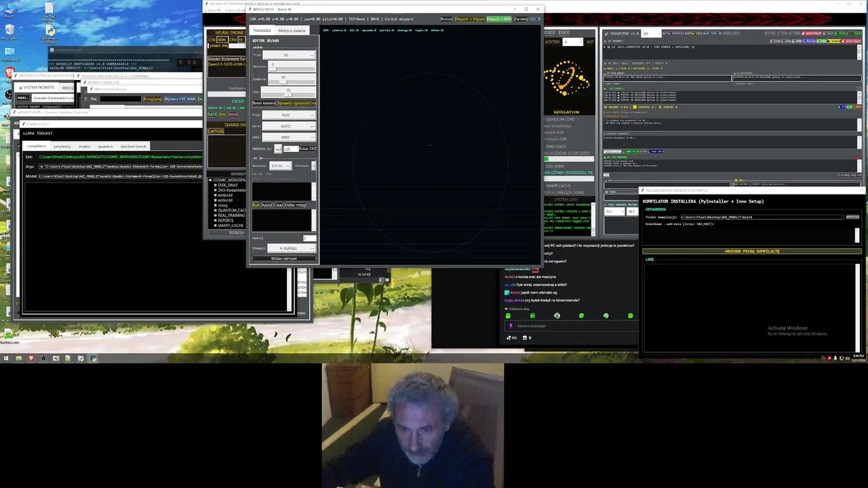Image resolution: width=868 pixels, height=488 pixels.
Task: Open the Python file desktop icon
Action: (50, 34)
